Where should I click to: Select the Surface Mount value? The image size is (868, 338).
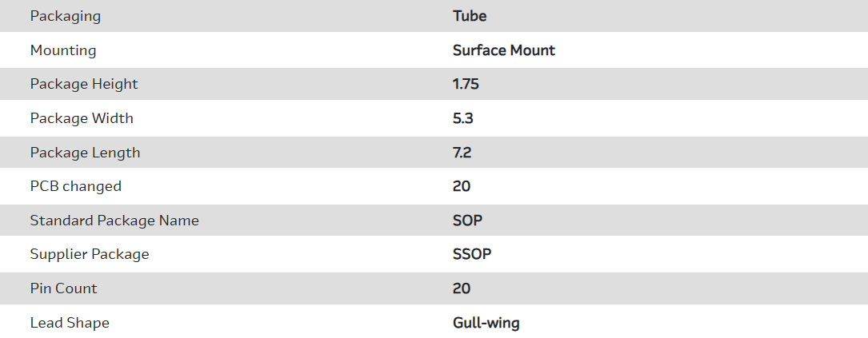[x=504, y=50]
